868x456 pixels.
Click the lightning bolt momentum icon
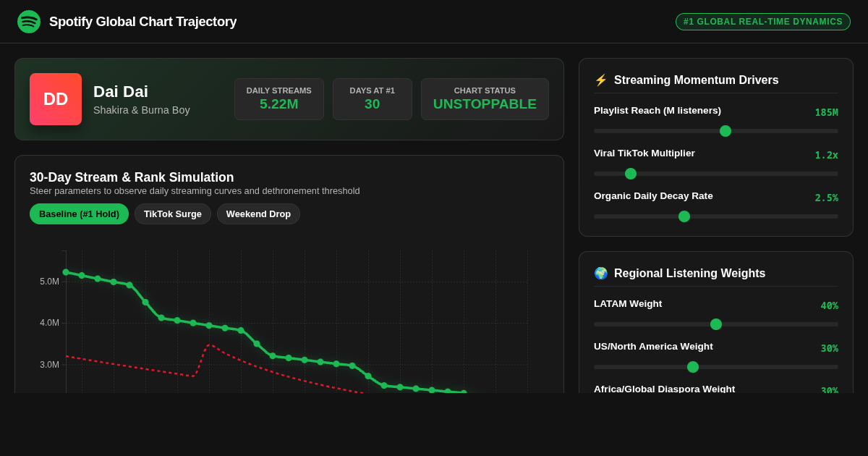(x=600, y=80)
